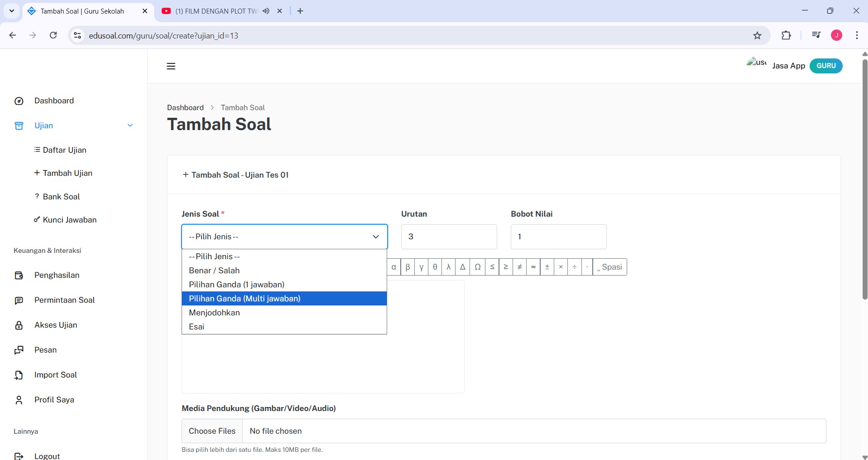Insert the lambda symbol
The height and width of the screenshot is (460, 868).
448,267
